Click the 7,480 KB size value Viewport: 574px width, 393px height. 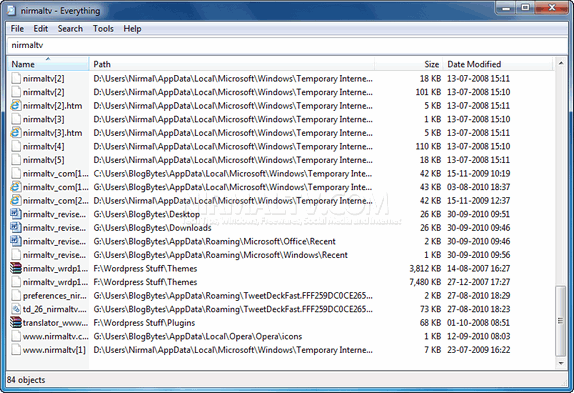pos(425,282)
